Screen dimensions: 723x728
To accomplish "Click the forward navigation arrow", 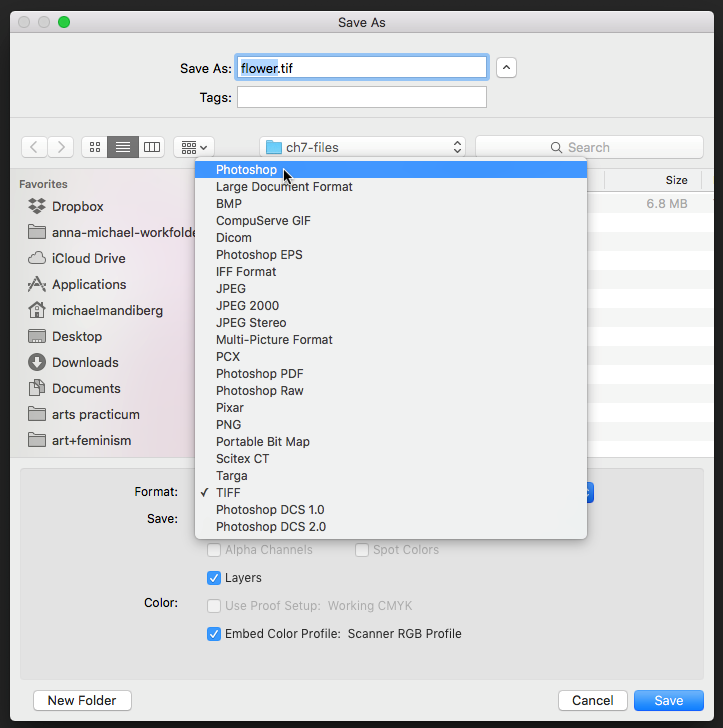I will (x=61, y=147).
